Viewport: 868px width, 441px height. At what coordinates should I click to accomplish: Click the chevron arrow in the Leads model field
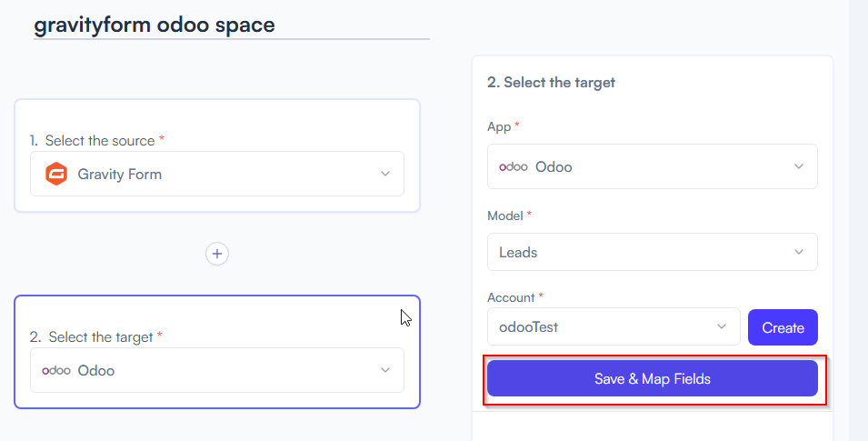(x=799, y=252)
